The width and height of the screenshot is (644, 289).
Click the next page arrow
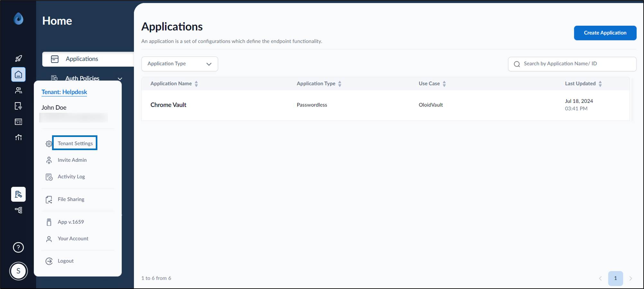coord(631,278)
